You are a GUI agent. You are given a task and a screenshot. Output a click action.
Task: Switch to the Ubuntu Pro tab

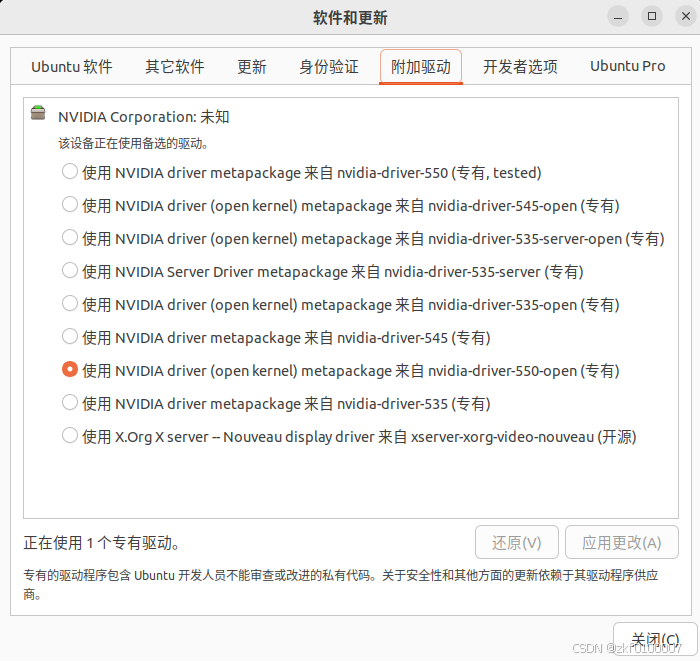628,67
